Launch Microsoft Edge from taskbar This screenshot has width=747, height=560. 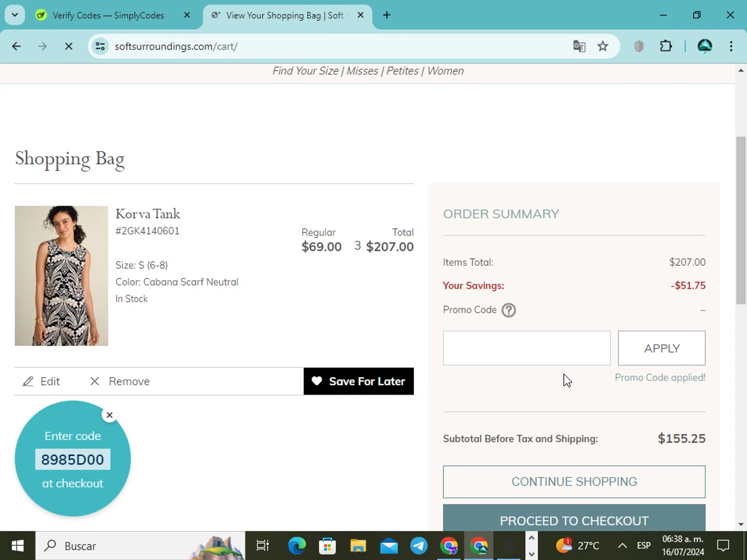297,546
